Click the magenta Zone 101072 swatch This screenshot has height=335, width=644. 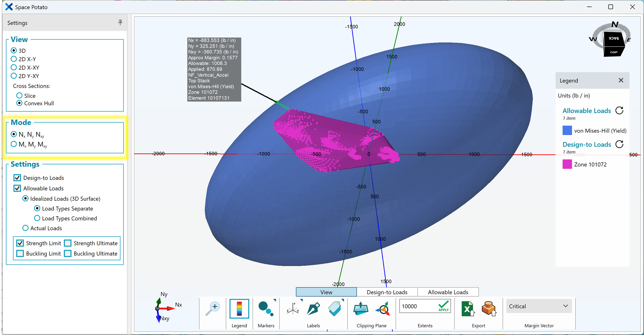[567, 164]
